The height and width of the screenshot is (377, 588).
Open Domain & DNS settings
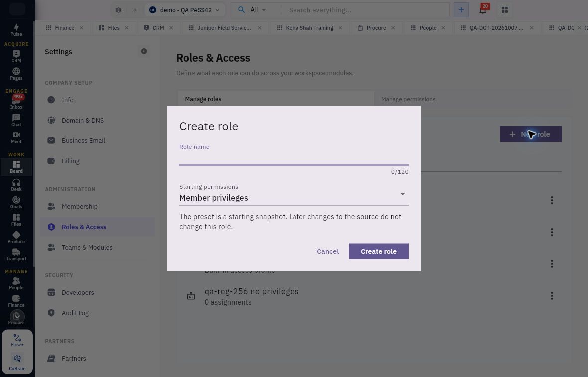[x=98, y=121]
